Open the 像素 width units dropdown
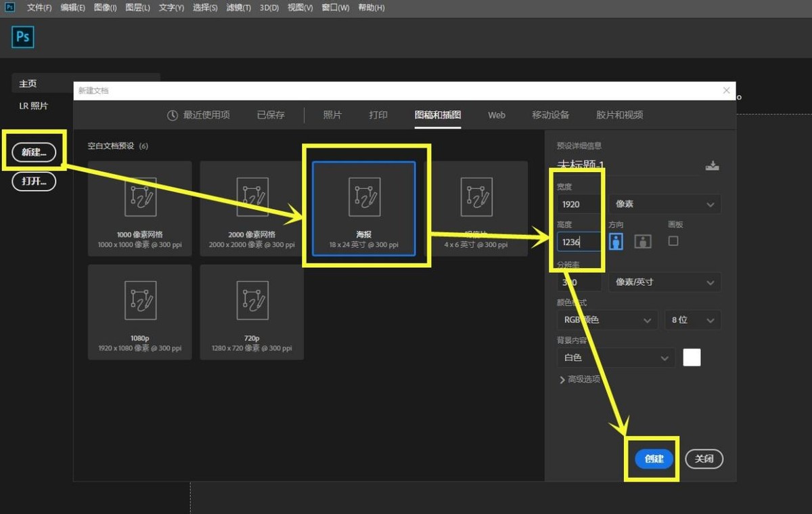This screenshot has height=514, width=812. point(664,204)
